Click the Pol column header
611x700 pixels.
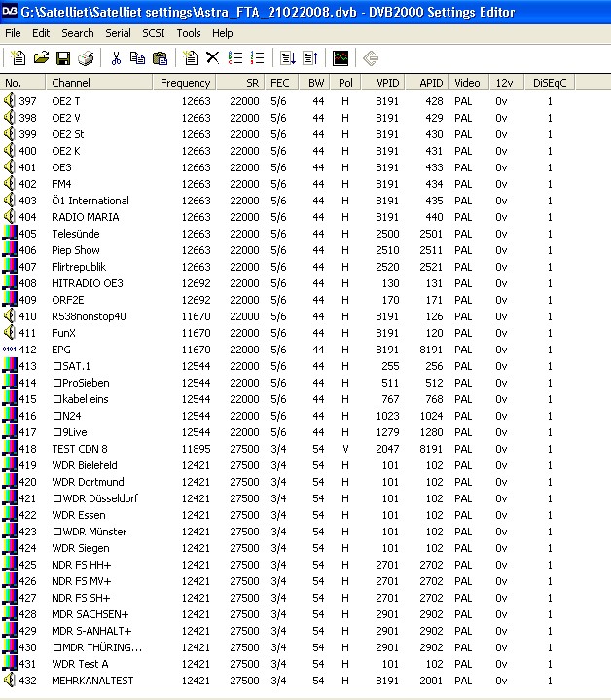pos(345,83)
